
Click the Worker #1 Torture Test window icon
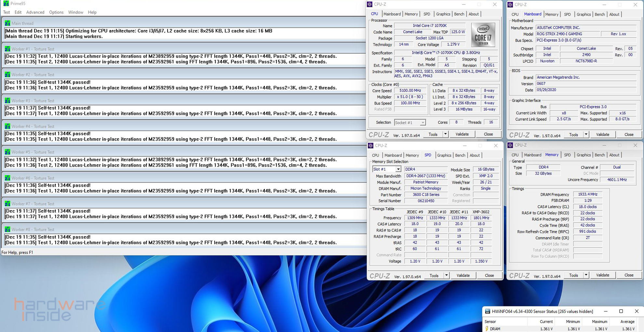tap(7, 49)
